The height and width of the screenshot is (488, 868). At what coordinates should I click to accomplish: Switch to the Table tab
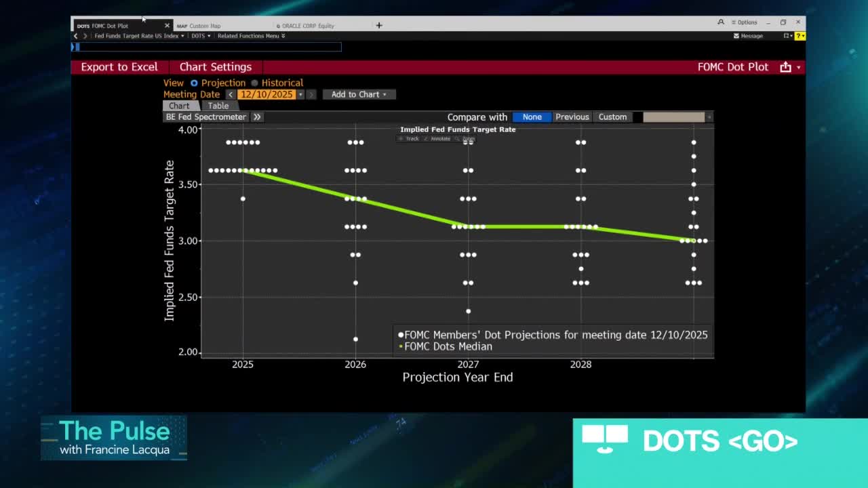pos(218,106)
